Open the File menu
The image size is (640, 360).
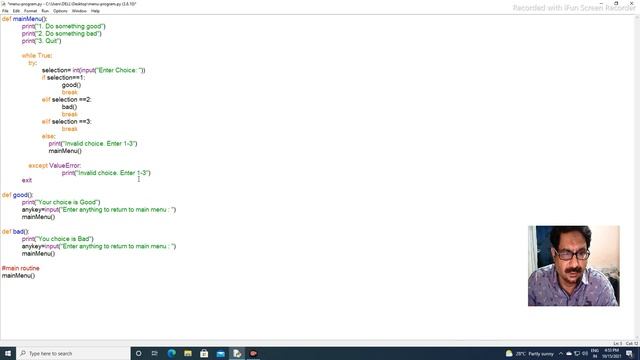[x=5, y=11]
